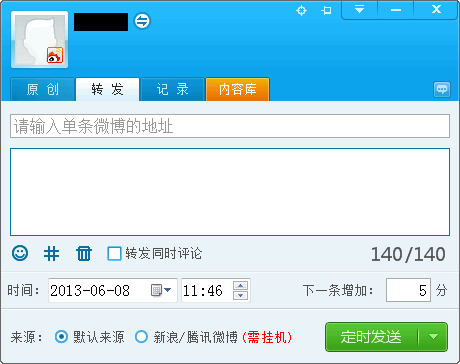Select the 新浪/腾讯微博 source radio button
The image size is (460, 364).
(141, 337)
